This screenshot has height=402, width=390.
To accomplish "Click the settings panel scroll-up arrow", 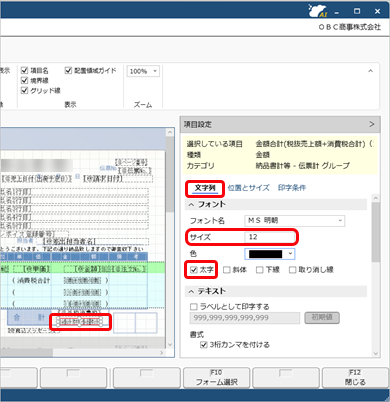I will click(x=376, y=198).
